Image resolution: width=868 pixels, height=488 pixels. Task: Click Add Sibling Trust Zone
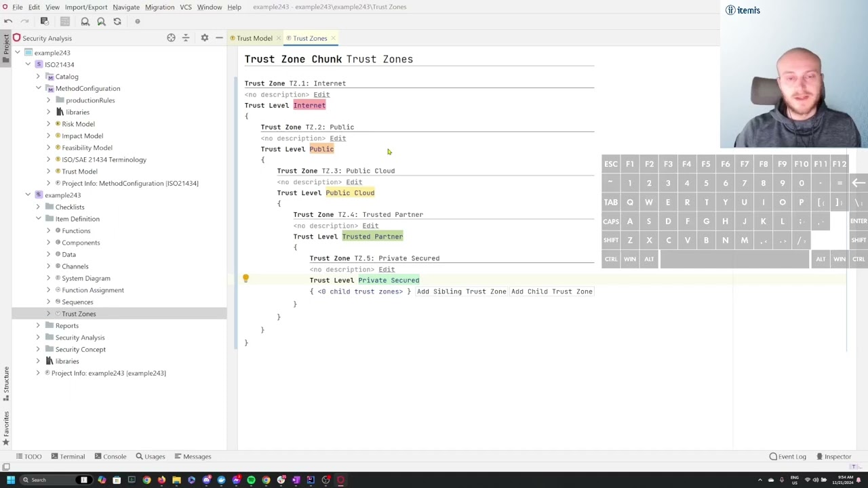pyautogui.click(x=461, y=291)
